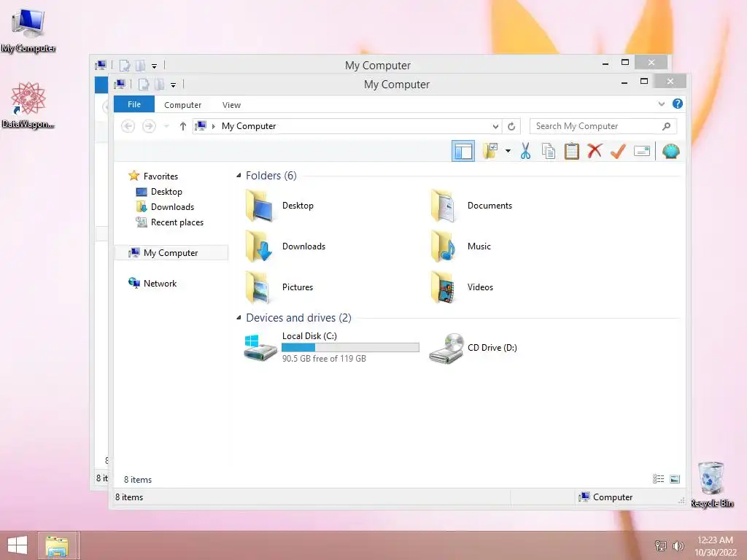Click File Explorer on the taskbar

click(57, 545)
